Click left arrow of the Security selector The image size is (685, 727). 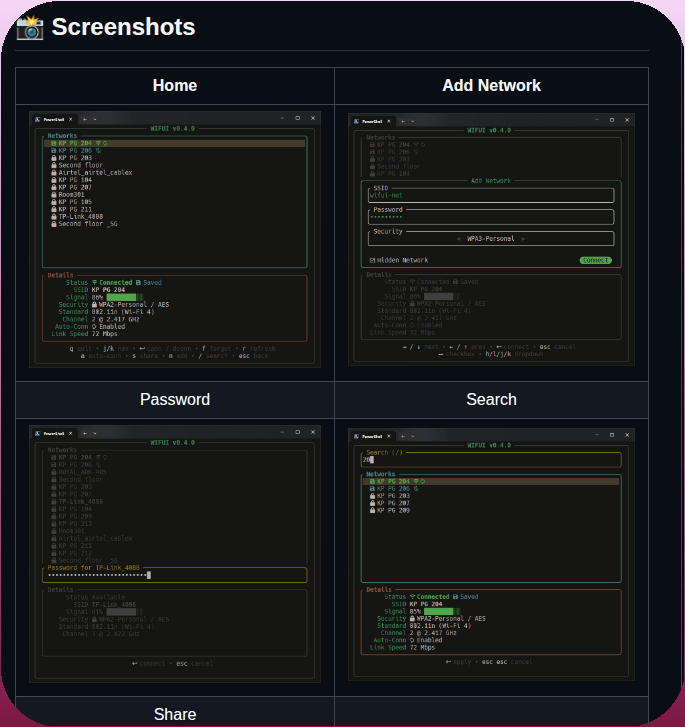coord(459,239)
